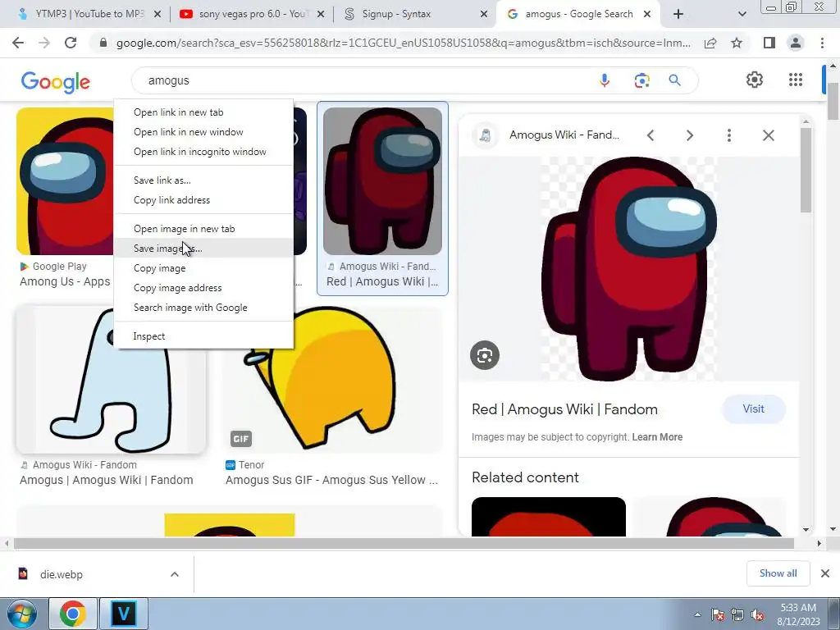840x630 pixels.
Task: Click the blue magnifier search button
Action: click(674, 80)
